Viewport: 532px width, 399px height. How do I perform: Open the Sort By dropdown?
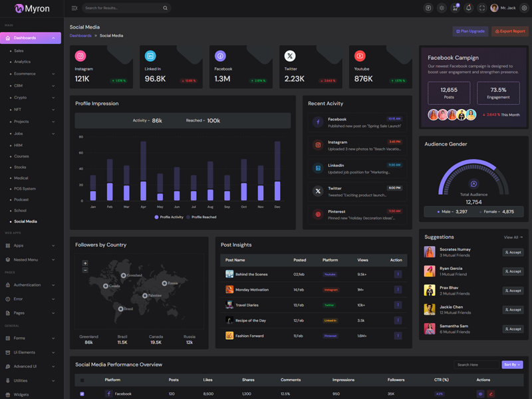tap(512, 364)
